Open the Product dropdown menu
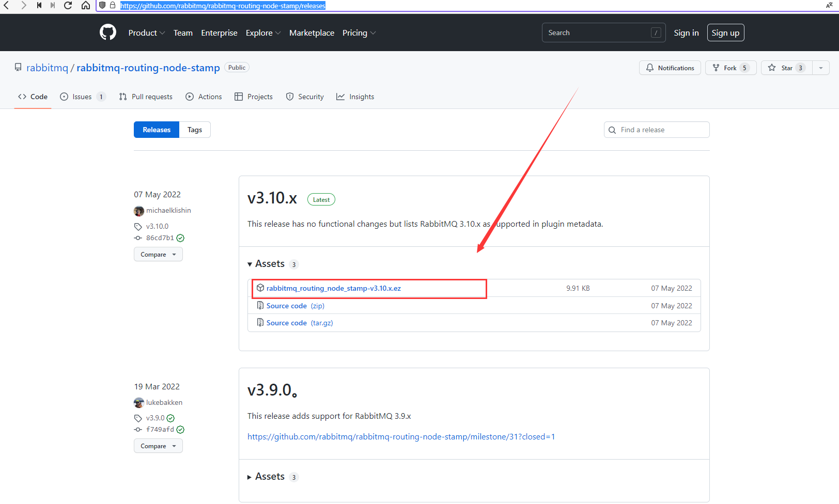The width and height of the screenshot is (839, 504). pyautogui.click(x=147, y=33)
